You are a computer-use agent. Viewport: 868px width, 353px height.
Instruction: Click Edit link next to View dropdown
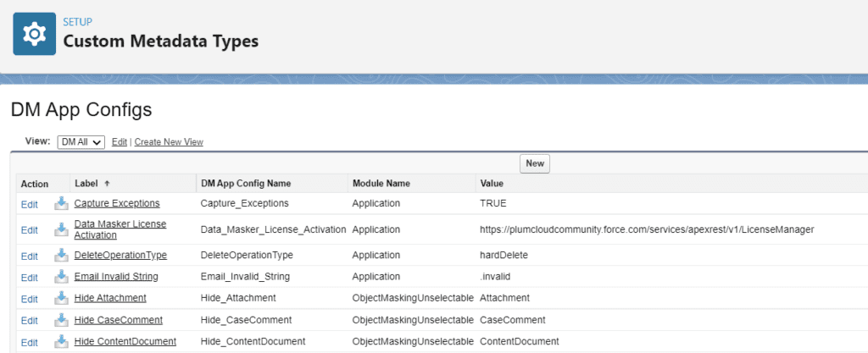point(120,142)
